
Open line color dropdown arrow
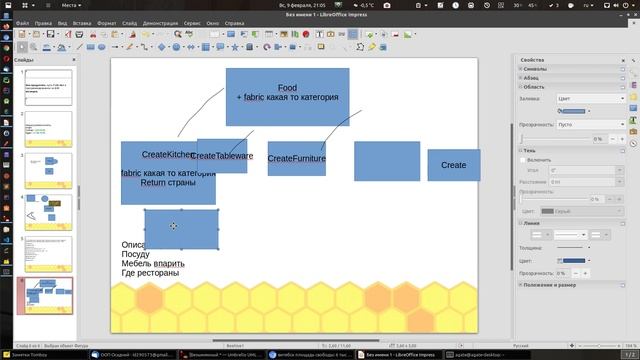click(589, 260)
